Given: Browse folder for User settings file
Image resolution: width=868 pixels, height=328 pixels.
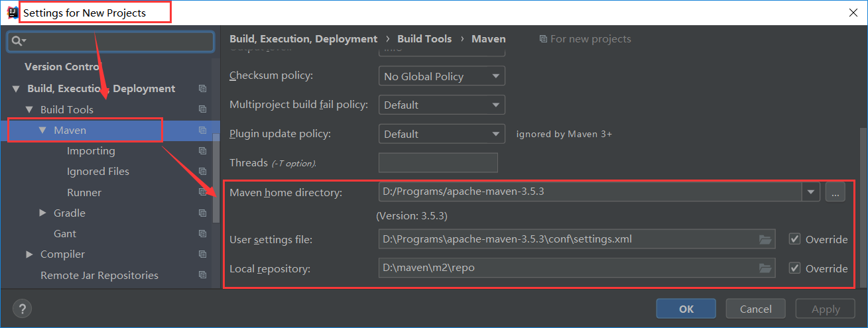Looking at the screenshot, I should click(765, 239).
